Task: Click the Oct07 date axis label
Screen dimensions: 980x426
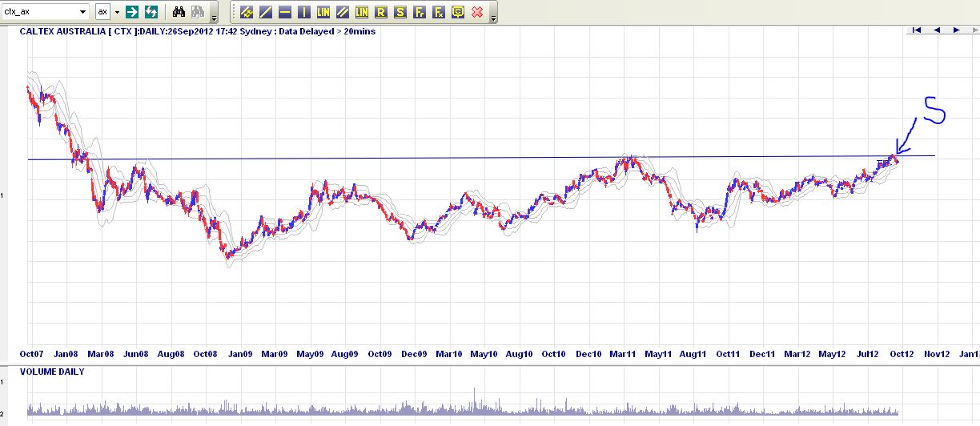Action: pos(32,354)
